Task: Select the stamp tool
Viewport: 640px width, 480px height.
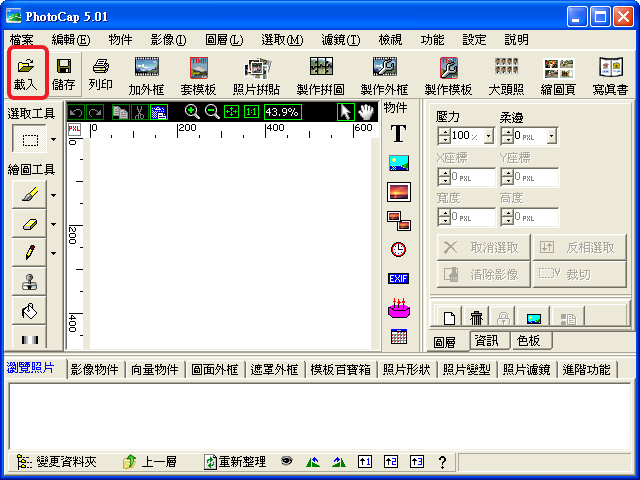Action: coord(29,282)
